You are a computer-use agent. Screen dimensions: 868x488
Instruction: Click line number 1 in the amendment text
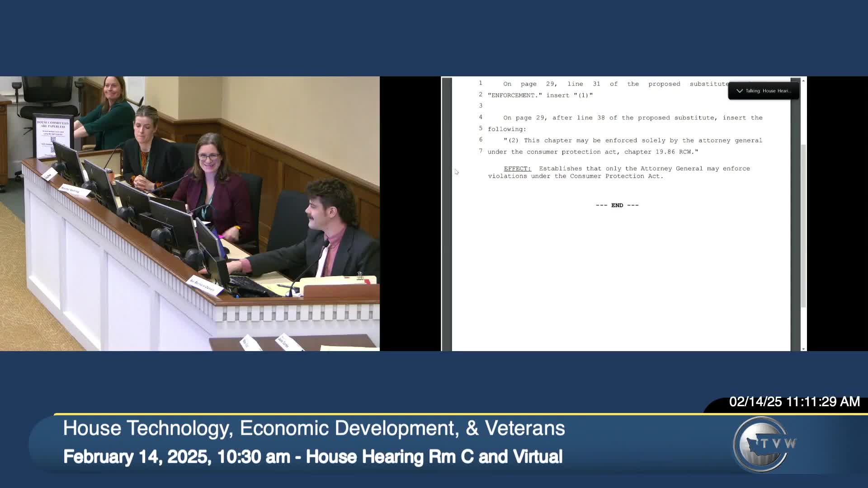tap(481, 84)
